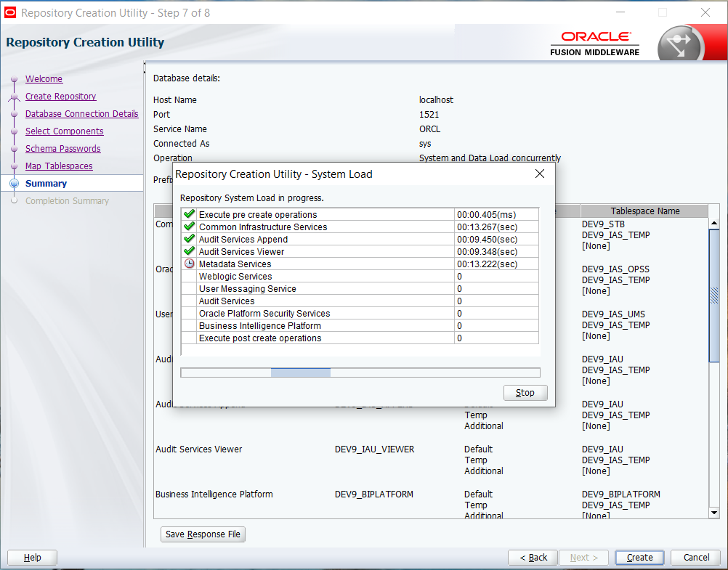Close the System Load dialog
Image resolution: width=728 pixels, height=570 pixels.
pos(540,174)
